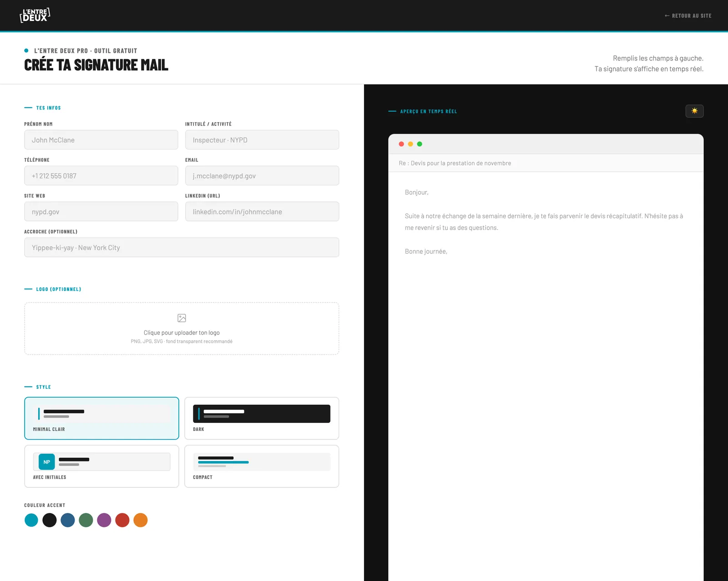Pick the teal accent color
Viewport: 728px width, 581px height.
[31, 520]
